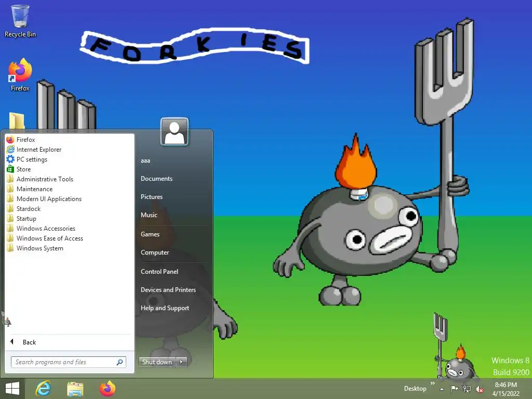The width and height of the screenshot is (532, 399).
Task: Open Games from the start menu
Action: click(x=150, y=234)
